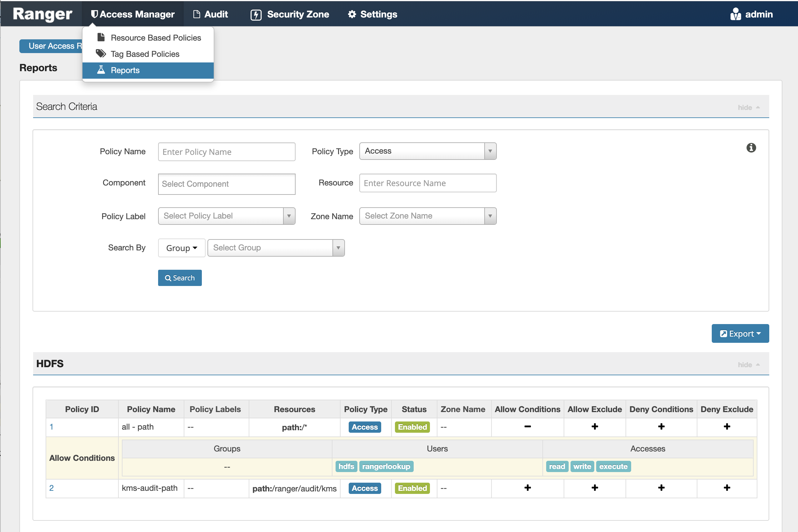Image resolution: width=798 pixels, height=532 pixels.
Task: Open the Search By Group dropdown
Action: pyautogui.click(x=181, y=248)
